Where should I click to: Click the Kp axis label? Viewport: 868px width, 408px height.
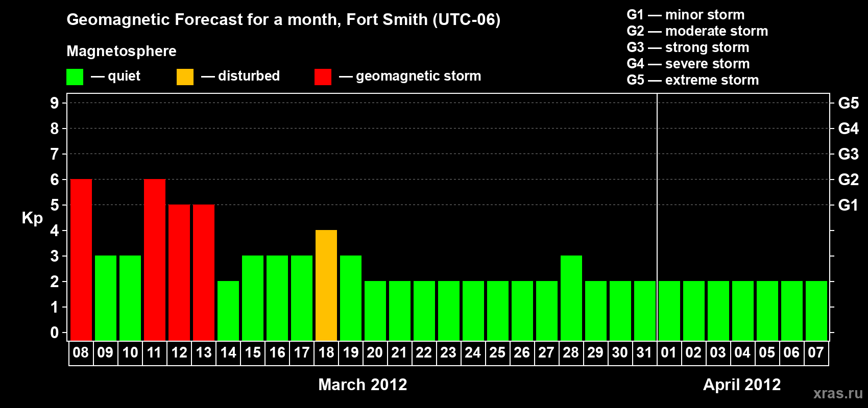(32, 218)
